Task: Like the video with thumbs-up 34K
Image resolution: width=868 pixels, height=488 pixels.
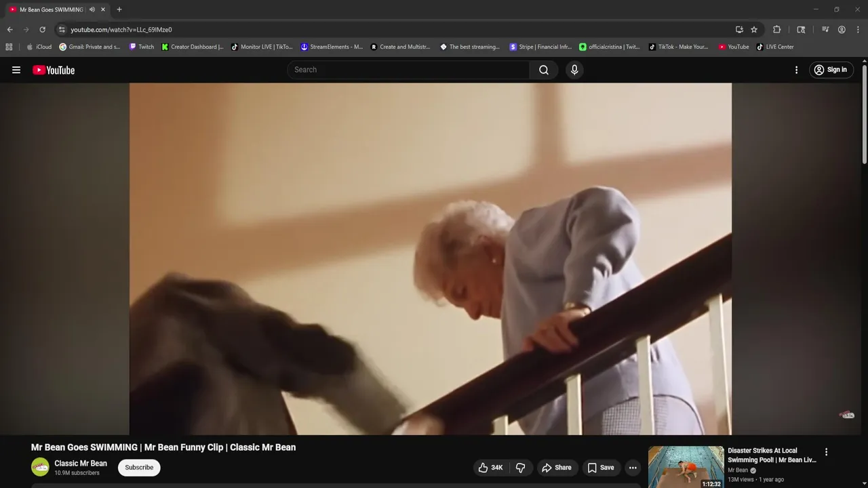Action: [491, 468]
